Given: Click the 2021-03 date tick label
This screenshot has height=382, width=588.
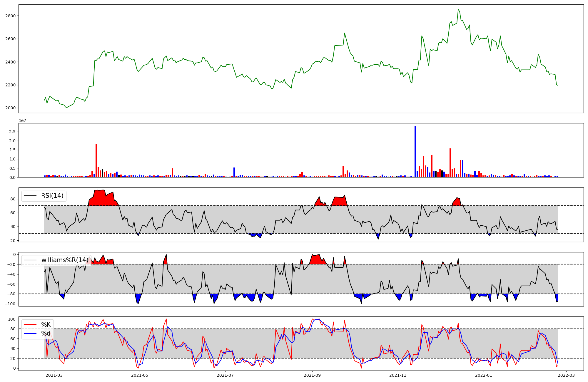Looking at the screenshot, I should tap(54, 375).
